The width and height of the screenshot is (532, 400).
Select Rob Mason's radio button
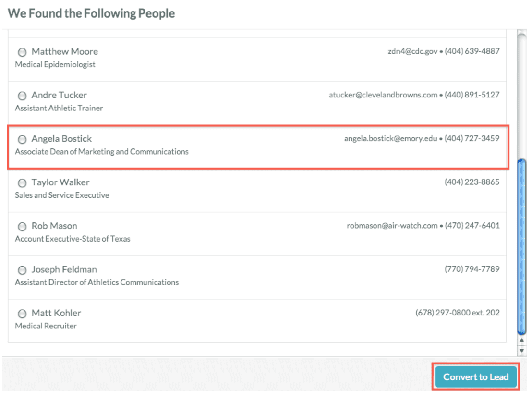(x=22, y=227)
